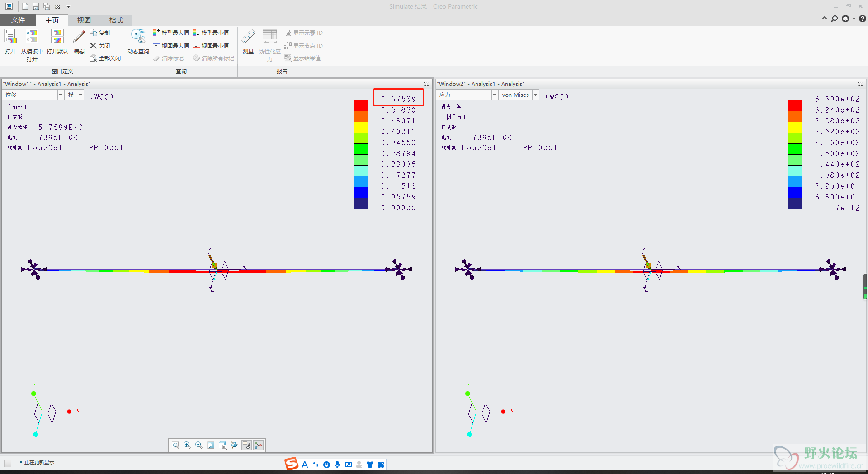Click the New file icon in quick access bar
868x474 pixels.
(x=25, y=6)
